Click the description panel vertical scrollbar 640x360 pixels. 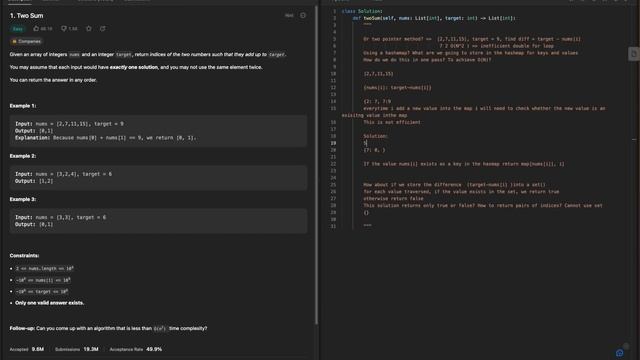pyautogui.click(x=317, y=165)
